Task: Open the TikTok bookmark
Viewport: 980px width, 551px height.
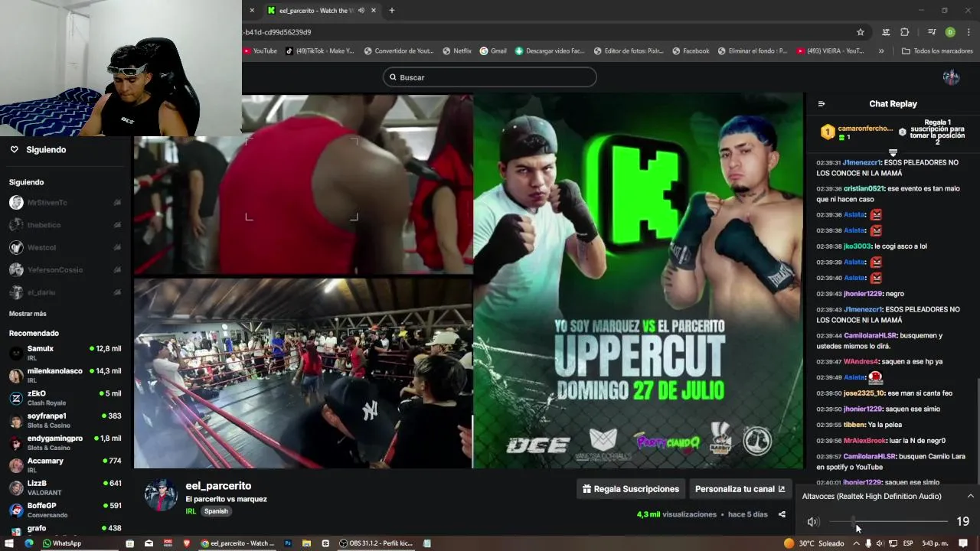Action: point(320,51)
